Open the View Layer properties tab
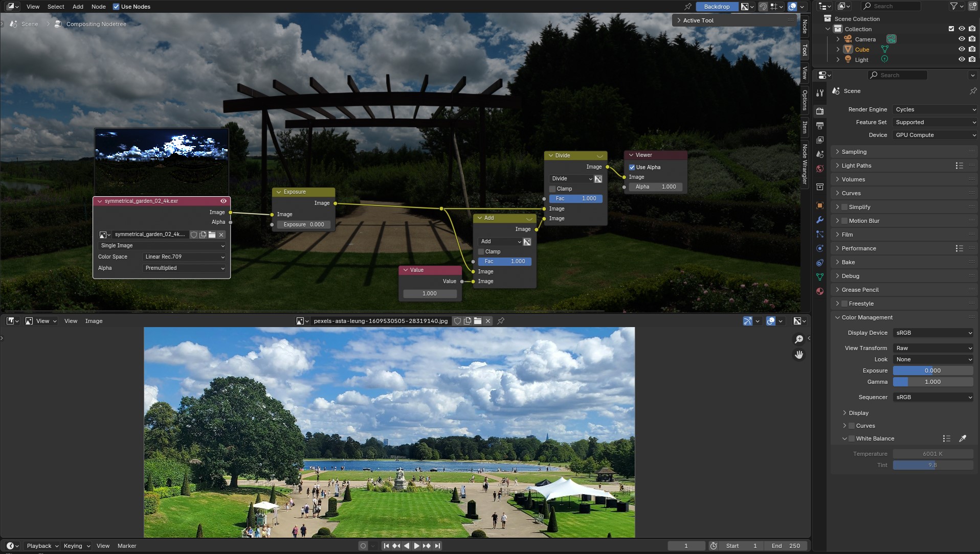980x554 pixels. pyautogui.click(x=820, y=140)
